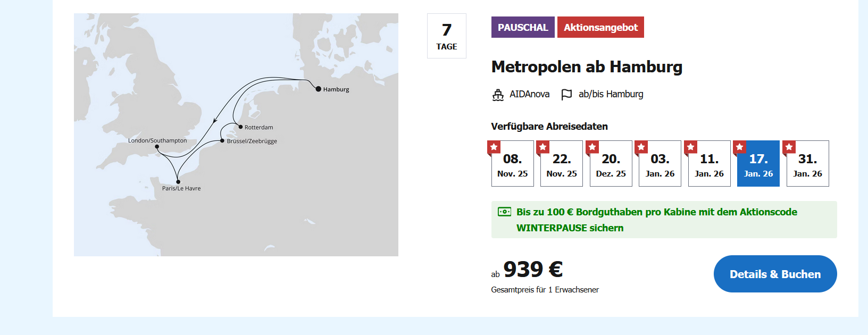This screenshot has height=335, width=868.
Task: Click the purple PAUSCHAL tag
Action: click(x=522, y=27)
